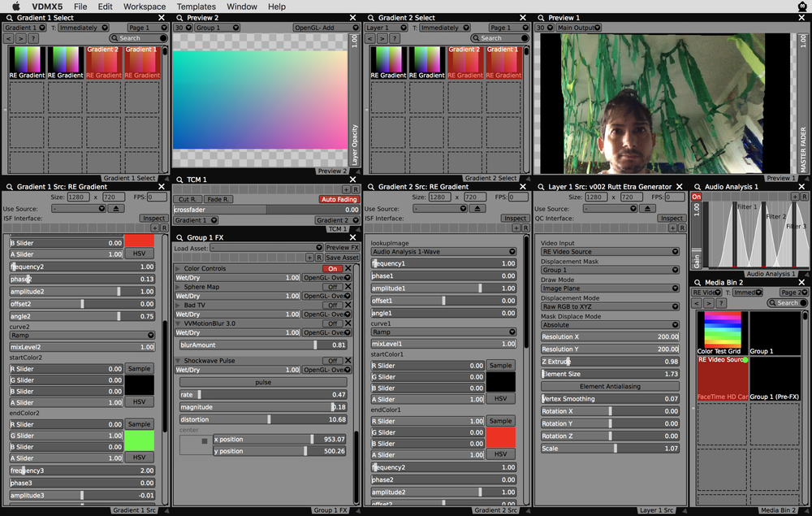Enable the VVMotionBlur 3.0 effect
812x516 pixels.
(x=332, y=323)
